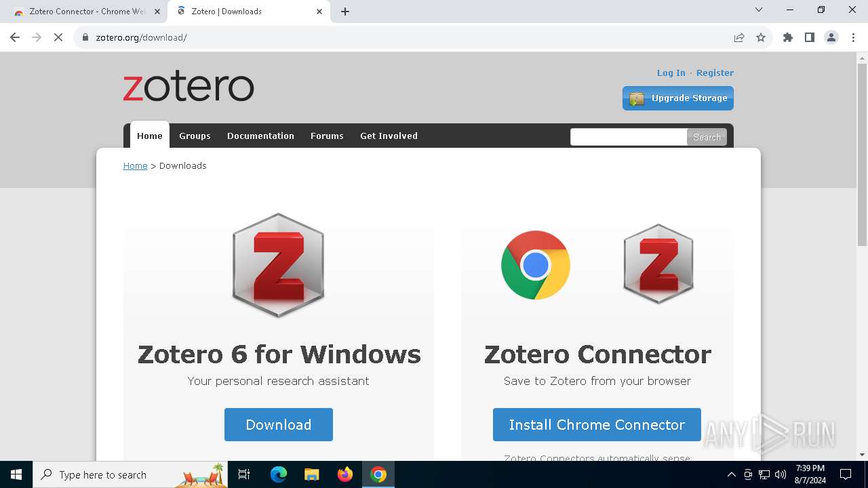Click the taskbar search box
The height and width of the screenshot is (488, 868).
click(x=132, y=474)
